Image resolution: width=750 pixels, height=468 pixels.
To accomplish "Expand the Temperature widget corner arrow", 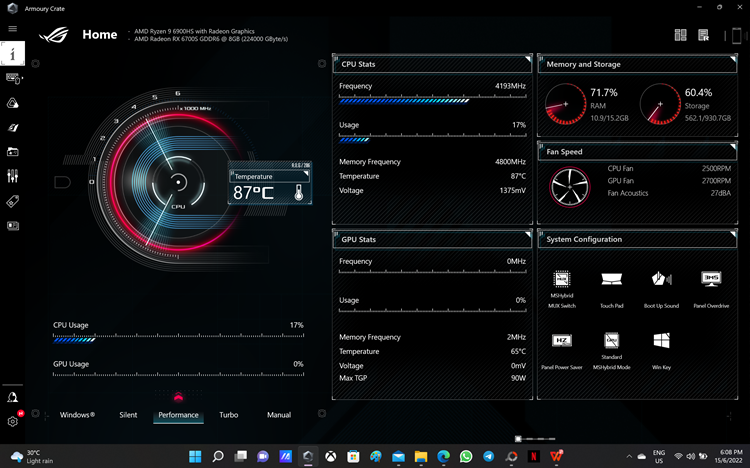I will [306, 174].
